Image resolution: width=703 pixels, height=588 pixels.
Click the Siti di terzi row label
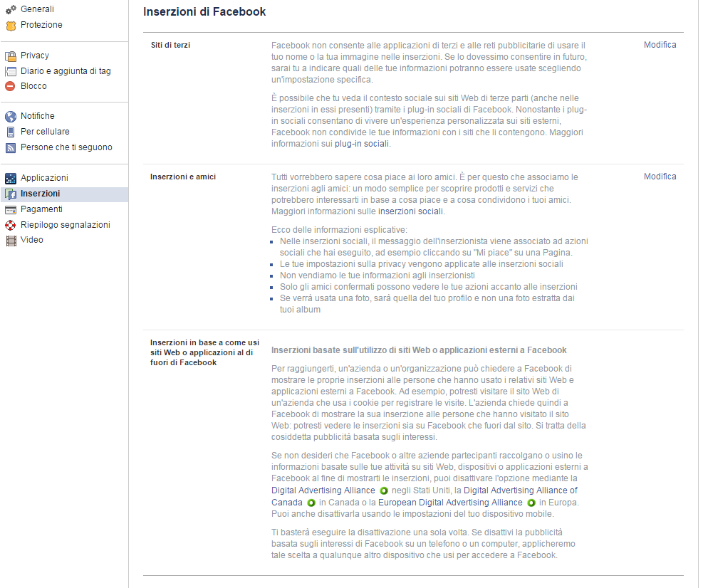pos(170,46)
